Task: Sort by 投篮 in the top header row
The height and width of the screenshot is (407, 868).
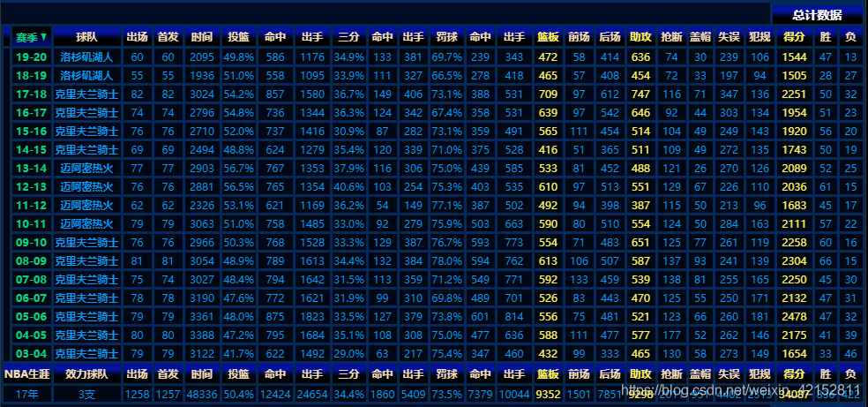Action: [x=238, y=37]
